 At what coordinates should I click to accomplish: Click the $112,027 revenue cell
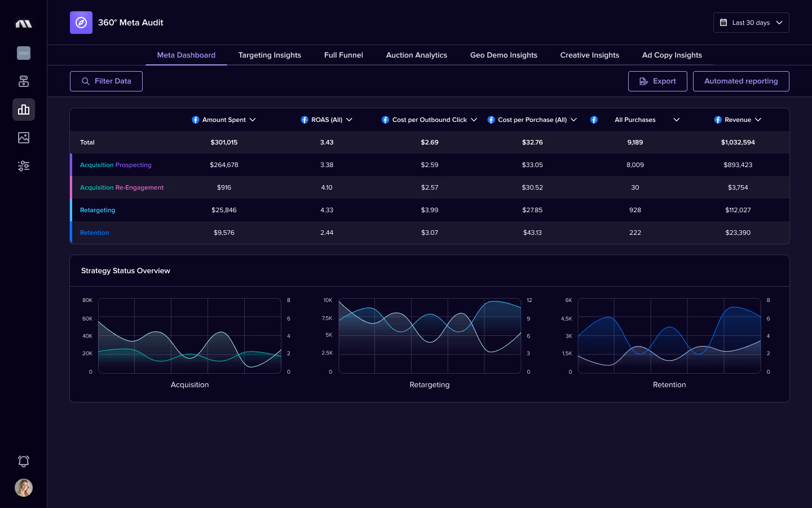[x=738, y=210]
